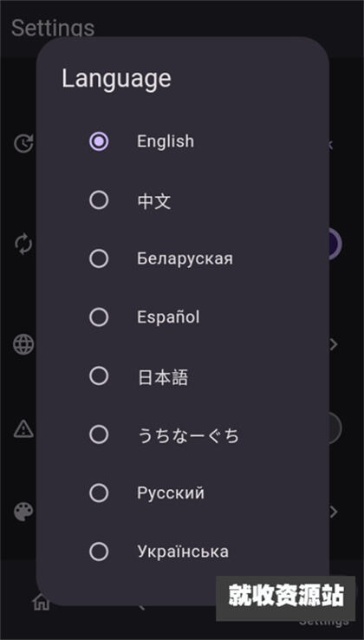The image size is (364, 640).
Task: Select Русский radio button
Action: [99, 493]
